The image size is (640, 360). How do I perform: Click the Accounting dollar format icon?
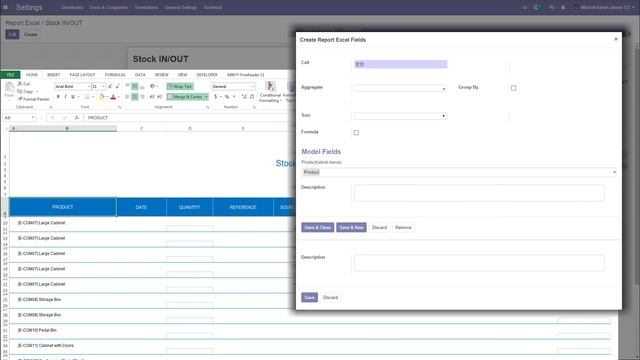click(x=216, y=97)
